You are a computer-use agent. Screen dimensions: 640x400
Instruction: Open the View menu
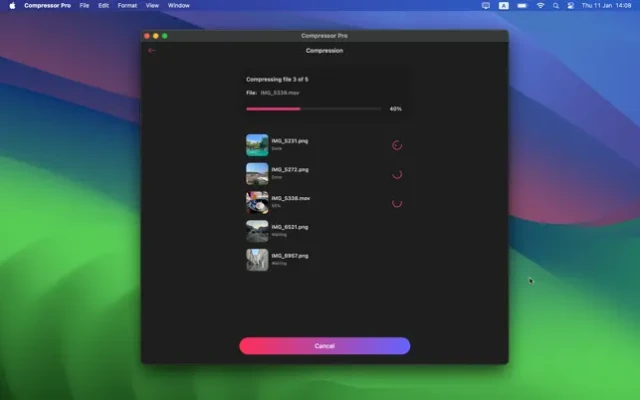[x=152, y=5]
